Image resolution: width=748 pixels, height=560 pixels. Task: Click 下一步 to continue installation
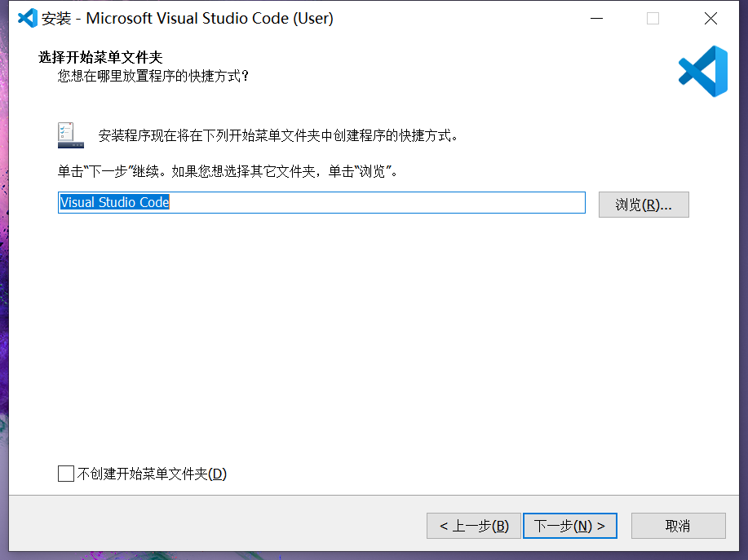[569, 526]
